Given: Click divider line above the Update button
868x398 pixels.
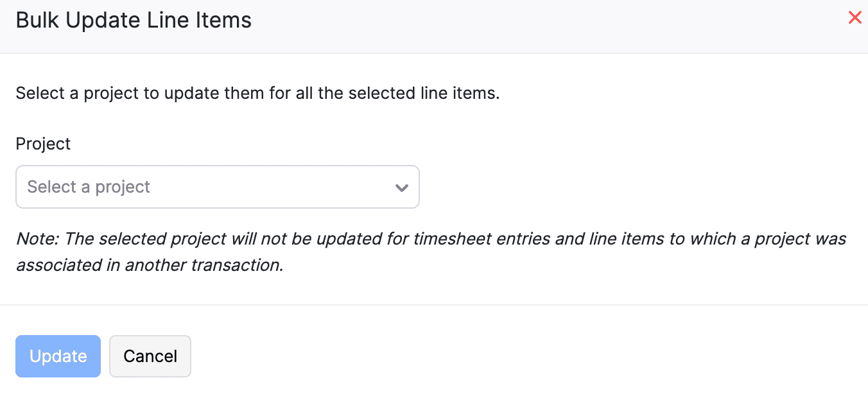Looking at the screenshot, I should [x=434, y=305].
